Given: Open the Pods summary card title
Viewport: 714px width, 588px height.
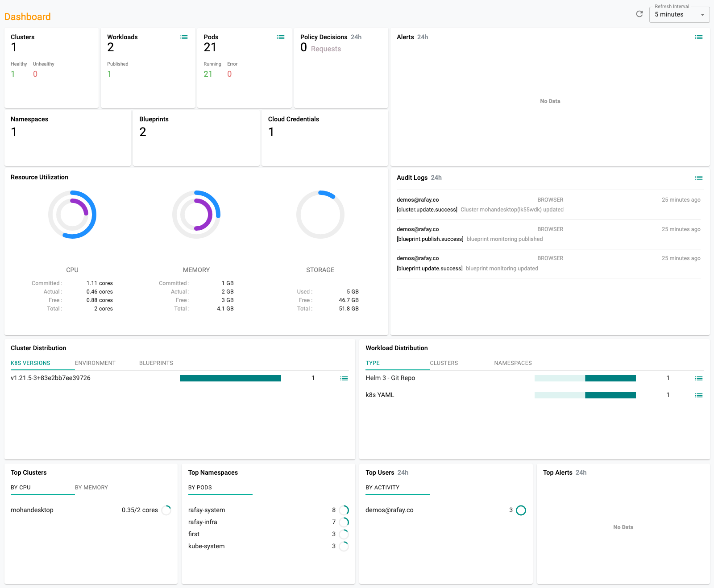Looking at the screenshot, I should [x=211, y=37].
